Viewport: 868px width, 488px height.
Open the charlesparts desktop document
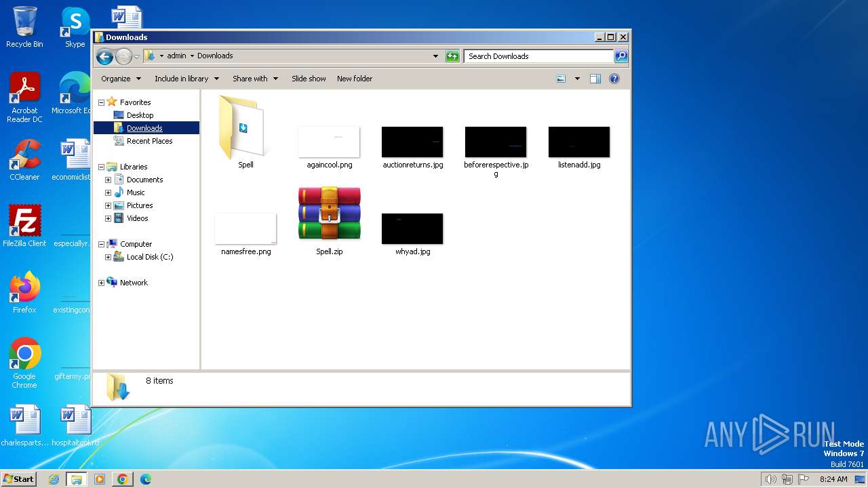pyautogui.click(x=24, y=426)
